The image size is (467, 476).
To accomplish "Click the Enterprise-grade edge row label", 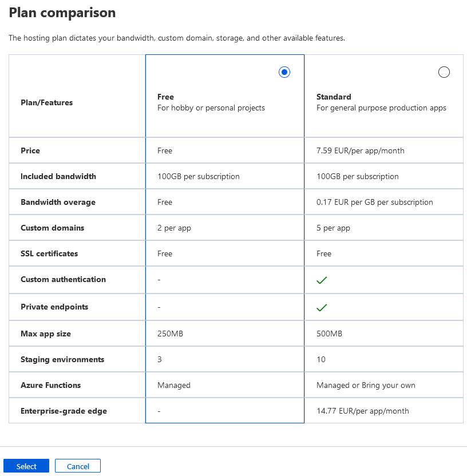I will [64, 411].
